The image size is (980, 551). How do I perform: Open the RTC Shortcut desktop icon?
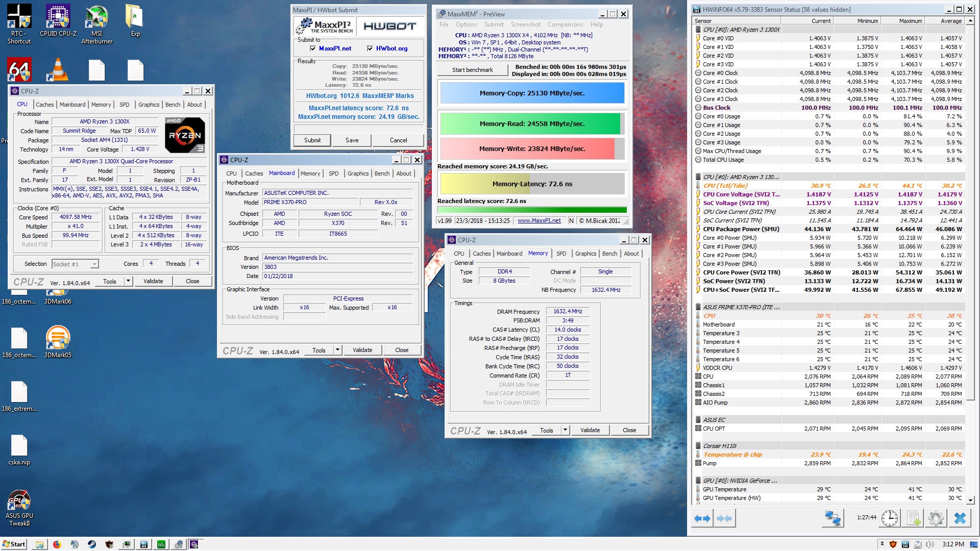pos(19,23)
